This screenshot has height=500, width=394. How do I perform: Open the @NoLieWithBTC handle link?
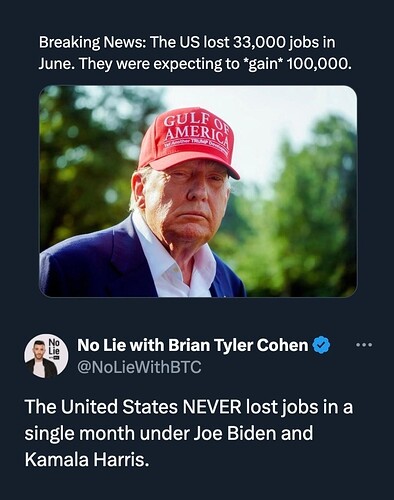(x=139, y=367)
